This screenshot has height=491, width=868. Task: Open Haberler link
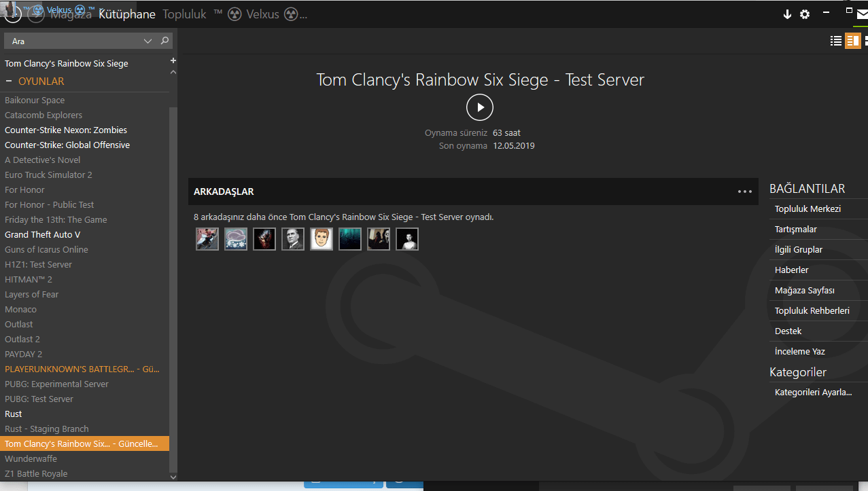791,270
